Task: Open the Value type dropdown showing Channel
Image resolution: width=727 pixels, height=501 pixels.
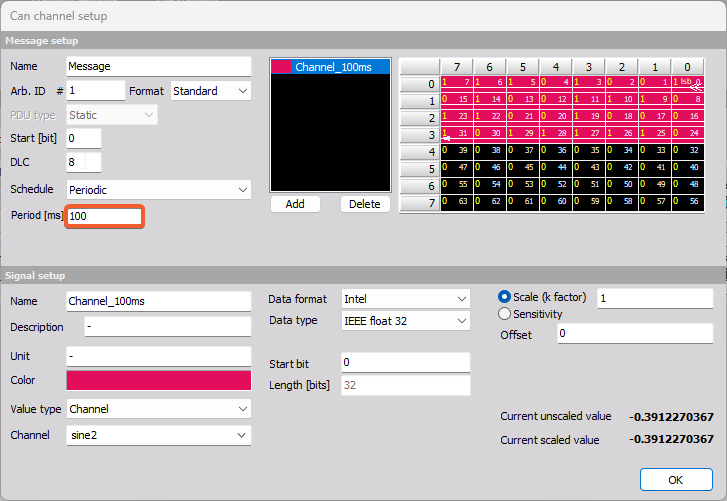Action: 159,409
